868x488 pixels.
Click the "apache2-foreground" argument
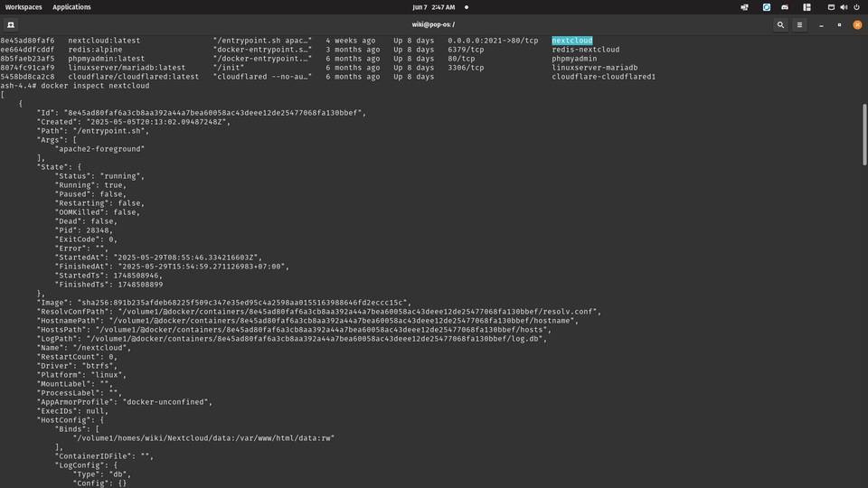tap(99, 149)
